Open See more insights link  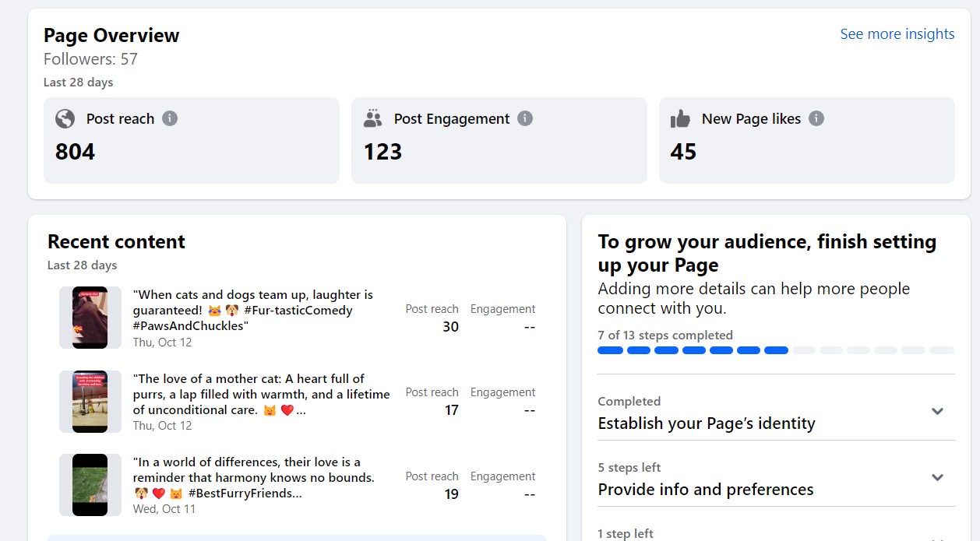coord(897,34)
